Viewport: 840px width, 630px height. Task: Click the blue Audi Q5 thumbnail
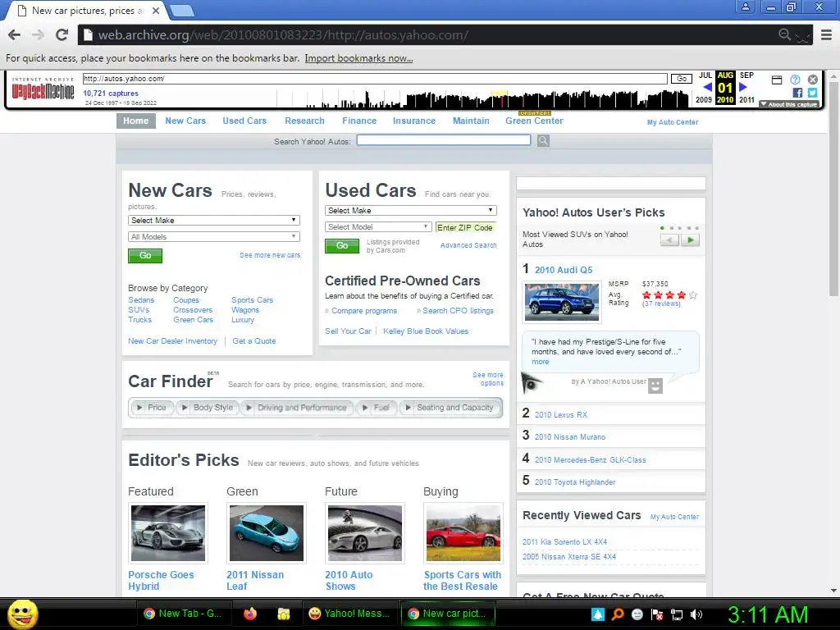pos(562,302)
